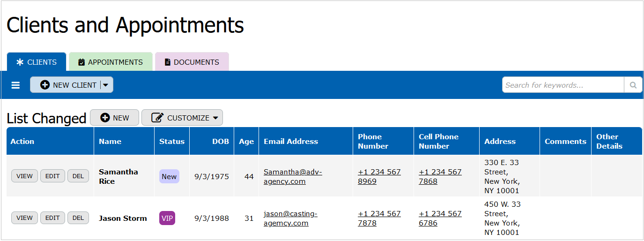Viewport: 644px width, 241px height.
Task: View Jason Storm's record
Action: click(24, 218)
